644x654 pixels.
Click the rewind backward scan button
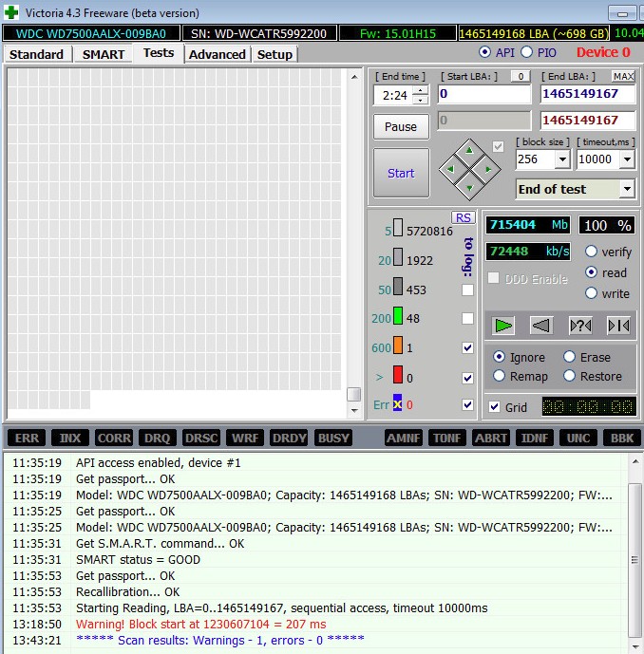click(x=541, y=326)
